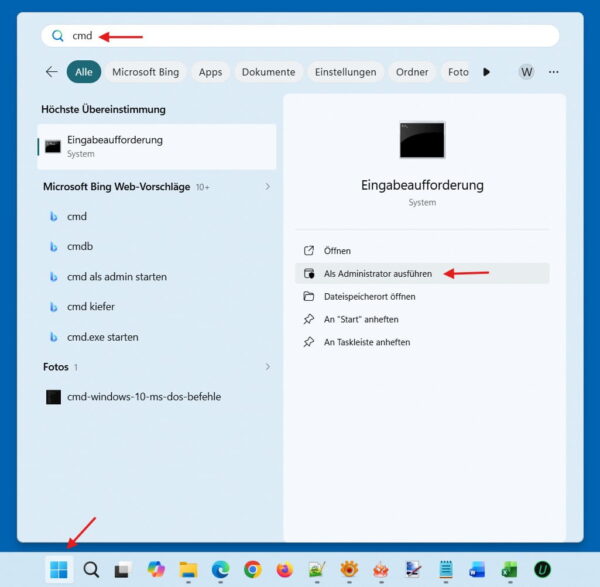Open Task View in the taskbar
Screen dimensions: 600x587
point(123,569)
